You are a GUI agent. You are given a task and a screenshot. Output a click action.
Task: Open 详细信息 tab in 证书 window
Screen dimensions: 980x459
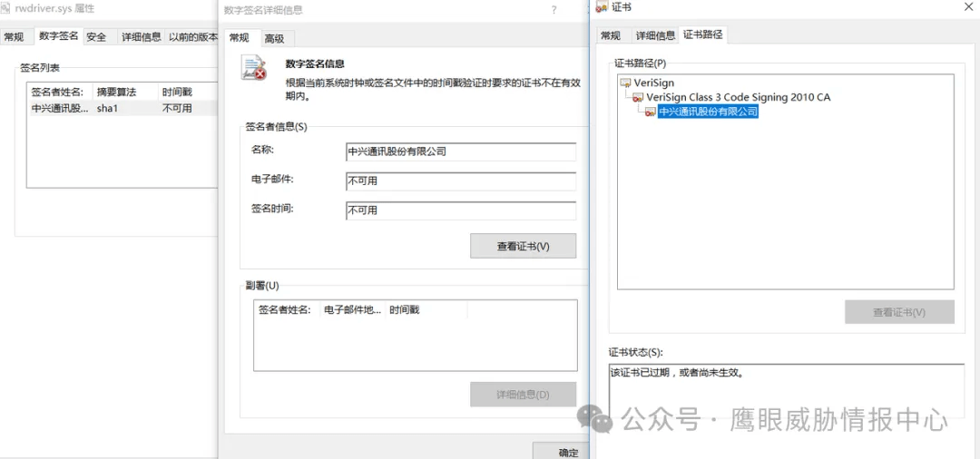[x=656, y=35]
